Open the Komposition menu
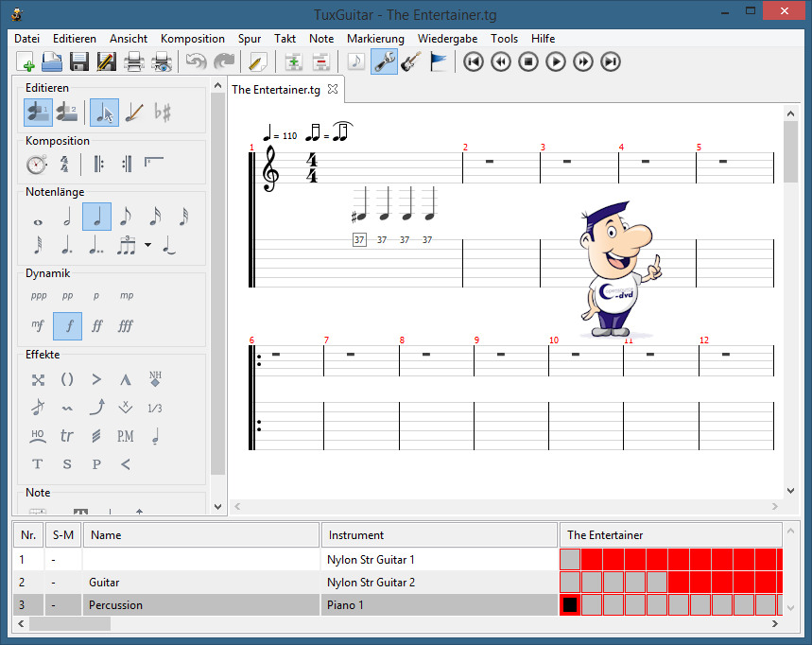This screenshot has height=645, width=812. click(193, 39)
